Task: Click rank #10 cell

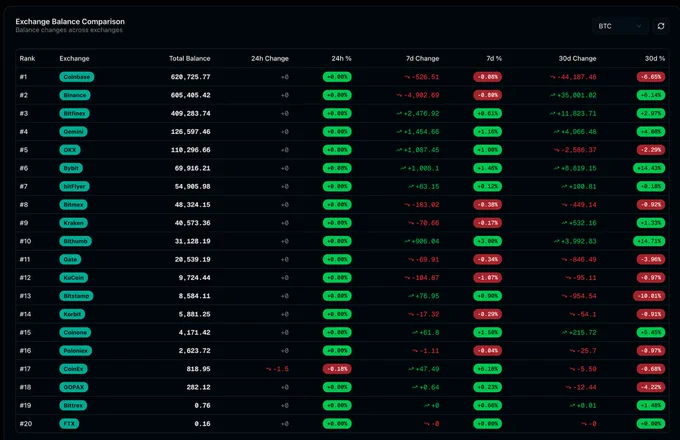Action: coord(25,241)
